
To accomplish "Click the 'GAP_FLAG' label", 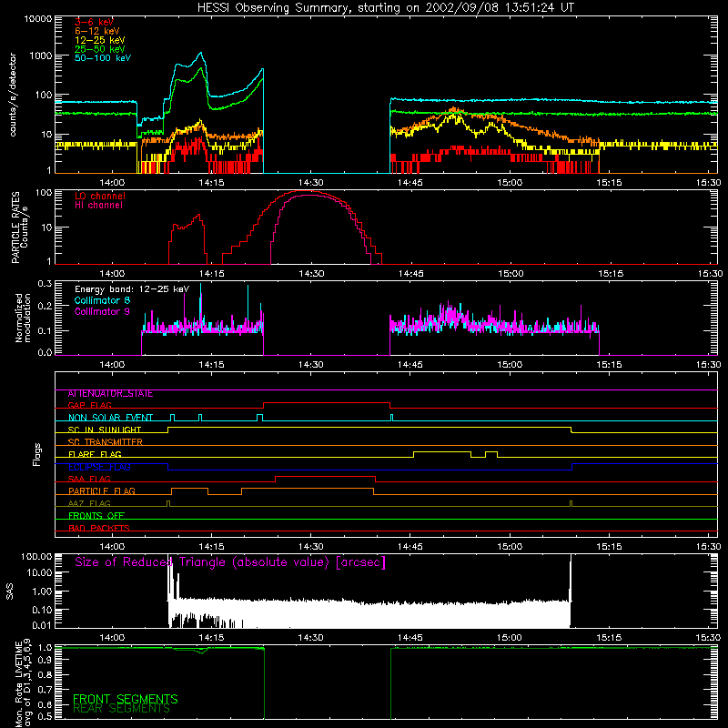I will 89,405.
